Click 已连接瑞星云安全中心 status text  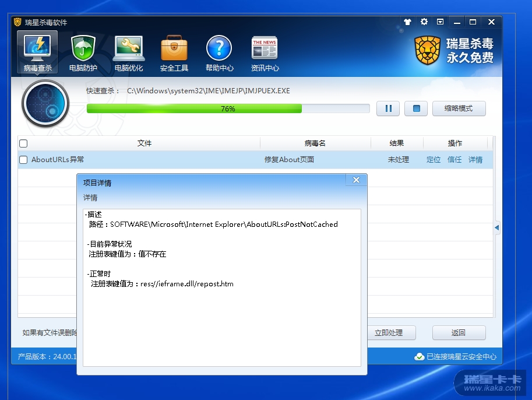pos(461,356)
